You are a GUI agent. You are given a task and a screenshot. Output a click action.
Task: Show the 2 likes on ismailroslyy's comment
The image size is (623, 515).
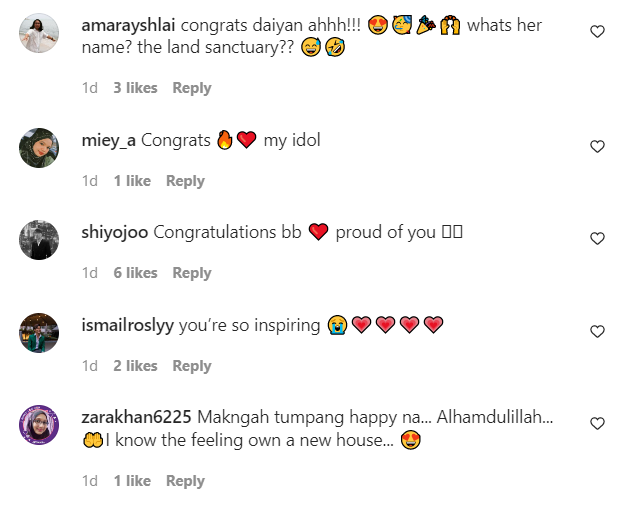[x=135, y=366]
